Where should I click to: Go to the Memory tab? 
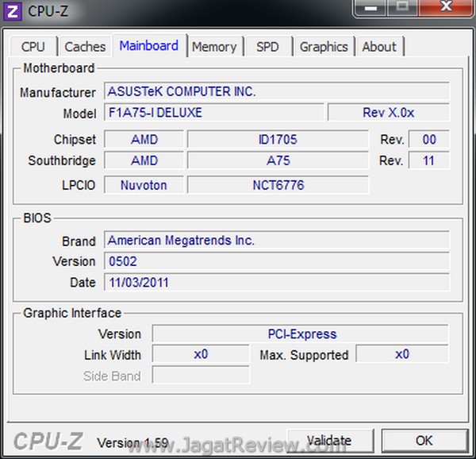(215, 47)
